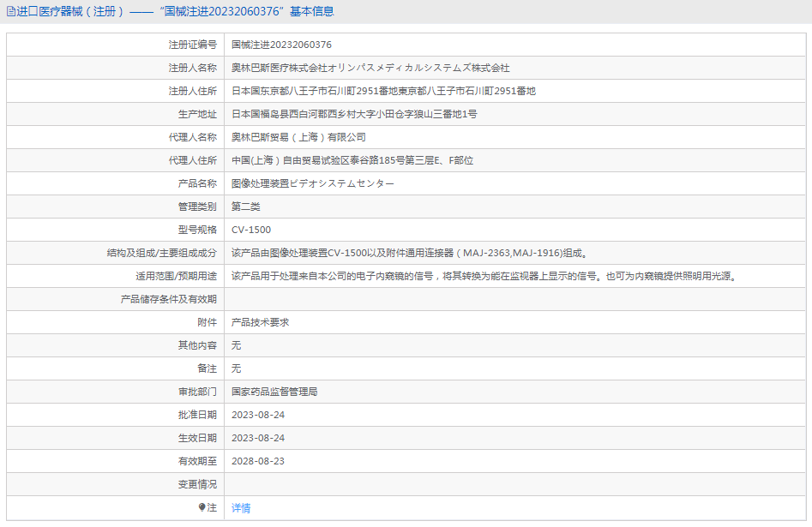The image size is (812, 527).
Task: Select model value CV-1500
Action: tap(251, 230)
